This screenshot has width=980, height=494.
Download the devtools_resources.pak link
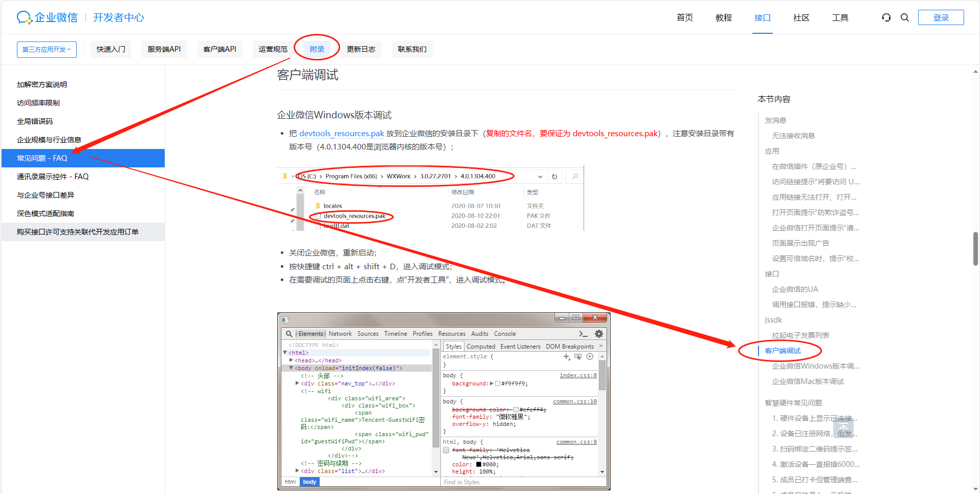coord(342,134)
